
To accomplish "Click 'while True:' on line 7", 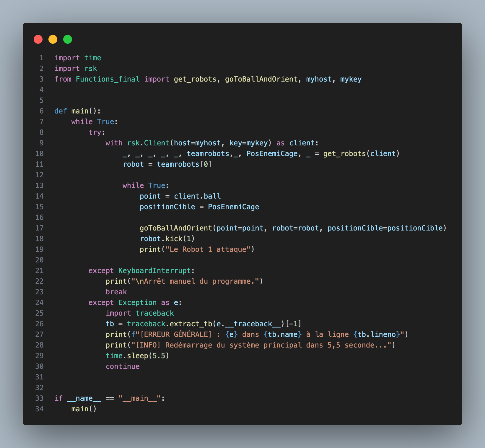I will (95, 122).
